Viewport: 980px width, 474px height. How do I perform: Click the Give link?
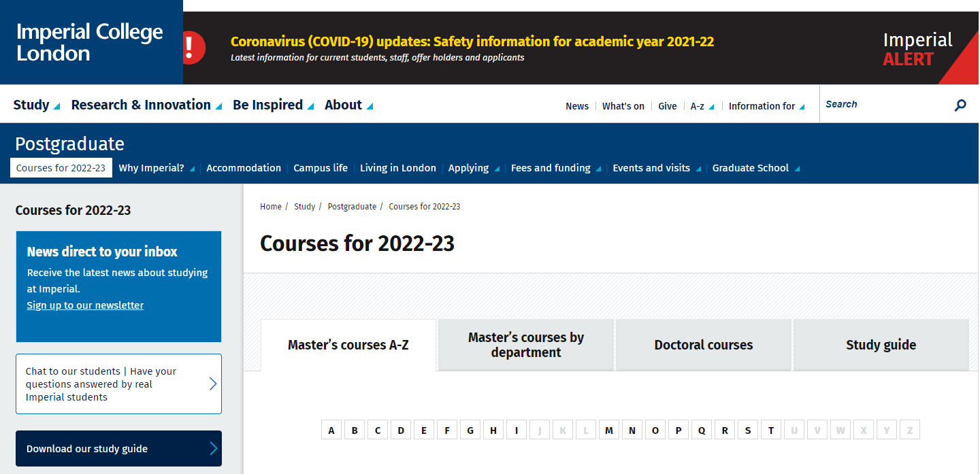(668, 106)
